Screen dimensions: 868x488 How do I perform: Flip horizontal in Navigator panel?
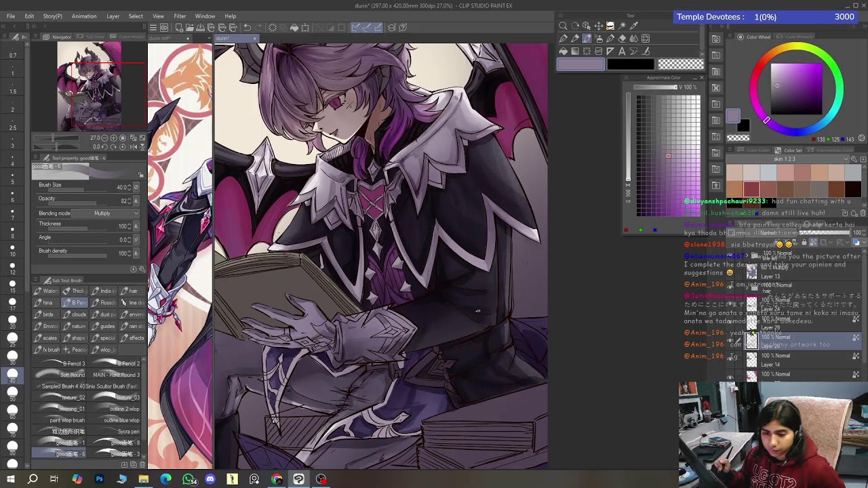[x=133, y=146]
